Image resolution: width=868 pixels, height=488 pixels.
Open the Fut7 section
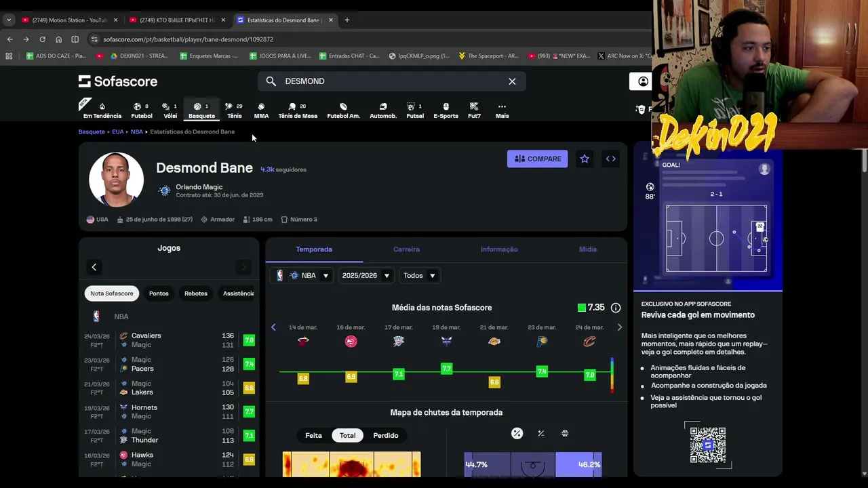(x=474, y=110)
